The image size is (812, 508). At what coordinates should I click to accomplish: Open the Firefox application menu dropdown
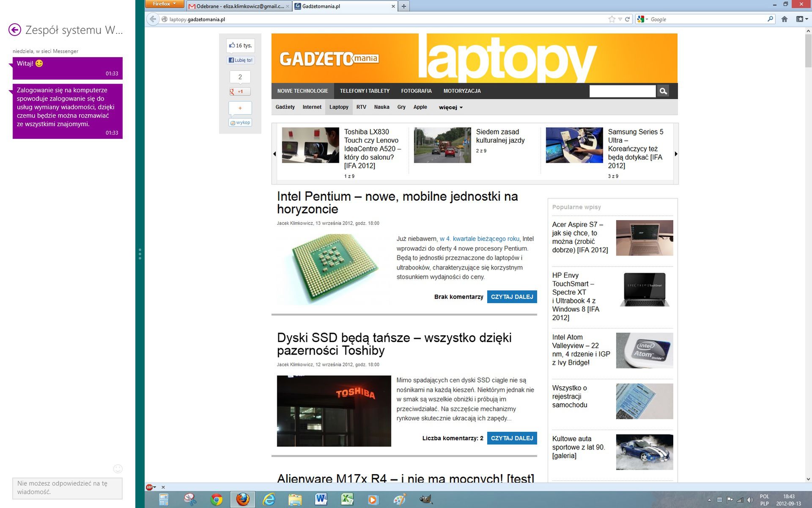tap(165, 4)
